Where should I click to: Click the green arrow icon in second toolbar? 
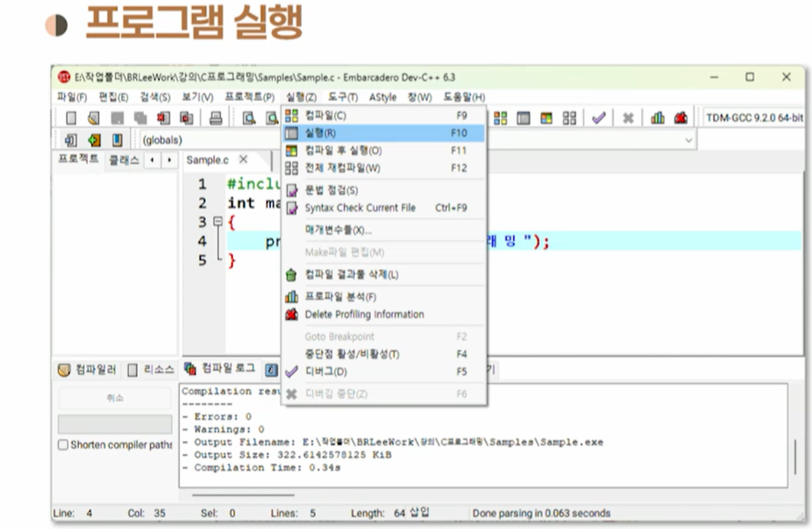tap(94, 140)
